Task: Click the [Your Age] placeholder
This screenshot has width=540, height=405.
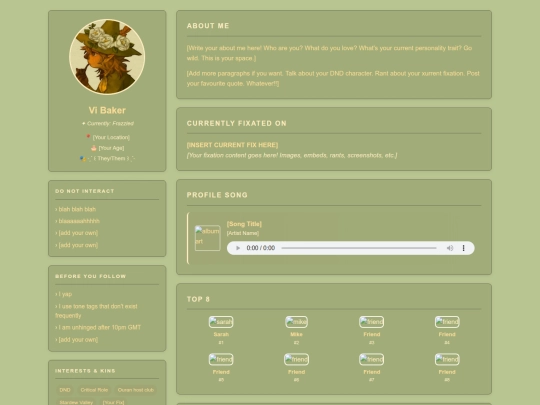Action: coord(111,148)
